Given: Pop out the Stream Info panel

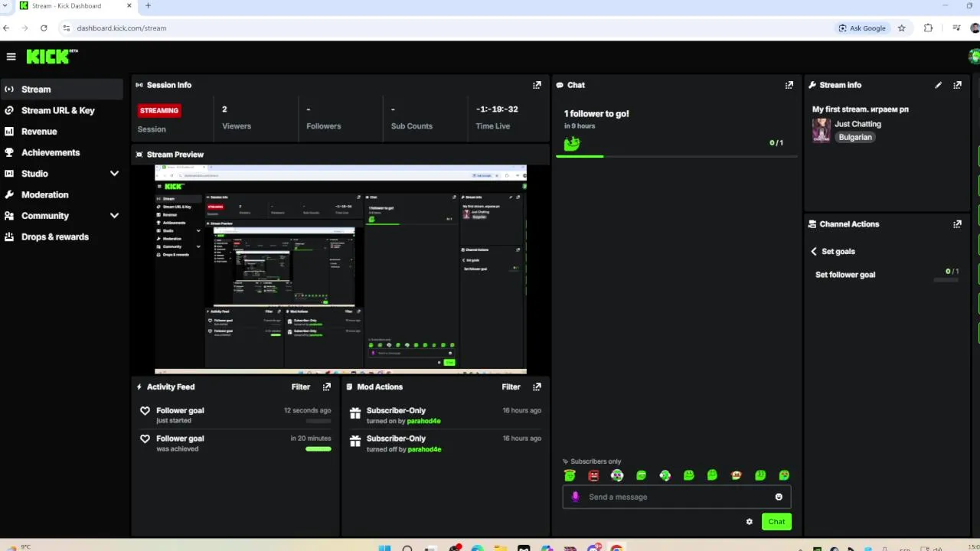Looking at the screenshot, I should 957,85.
